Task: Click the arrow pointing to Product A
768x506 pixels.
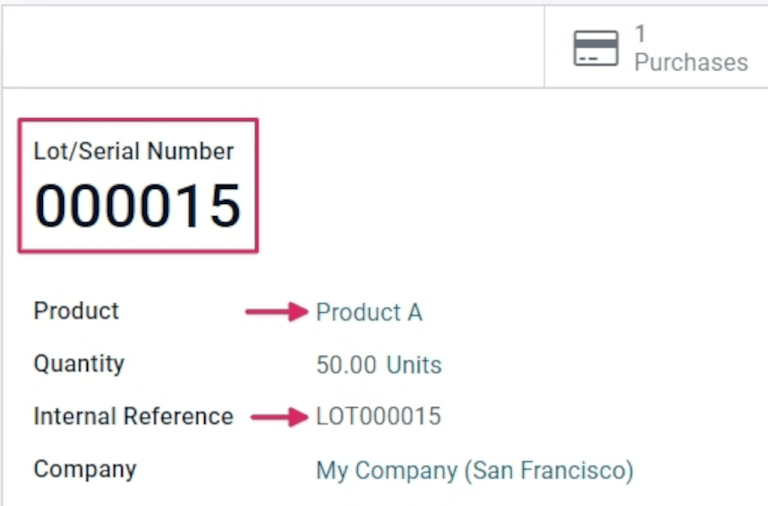Action: pyautogui.click(x=277, y=312)
